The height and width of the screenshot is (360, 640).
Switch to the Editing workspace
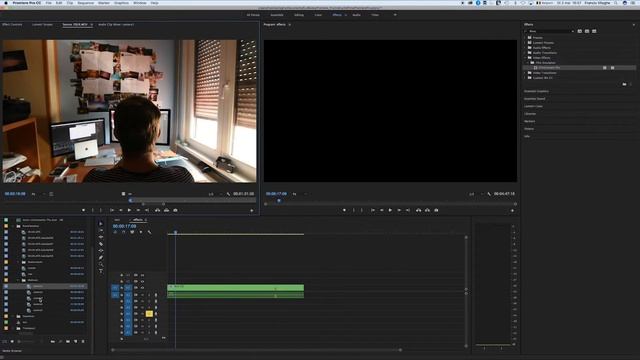[299, 15]
